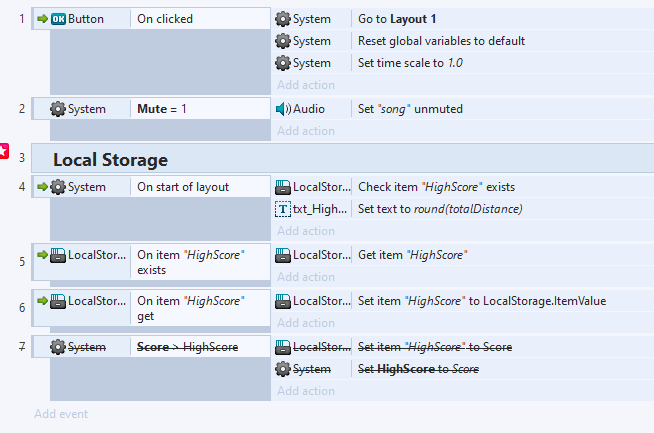The image size is (654, 433).
Task: Click the System gear icon beside 'Set time scale'
Action: [x=283, y=62]
